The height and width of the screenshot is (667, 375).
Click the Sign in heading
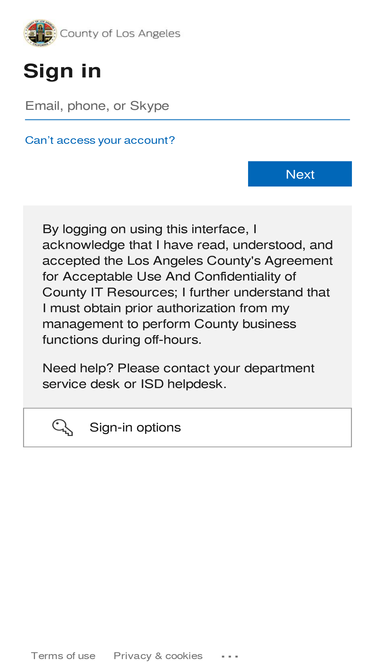(x=62, y=71)
